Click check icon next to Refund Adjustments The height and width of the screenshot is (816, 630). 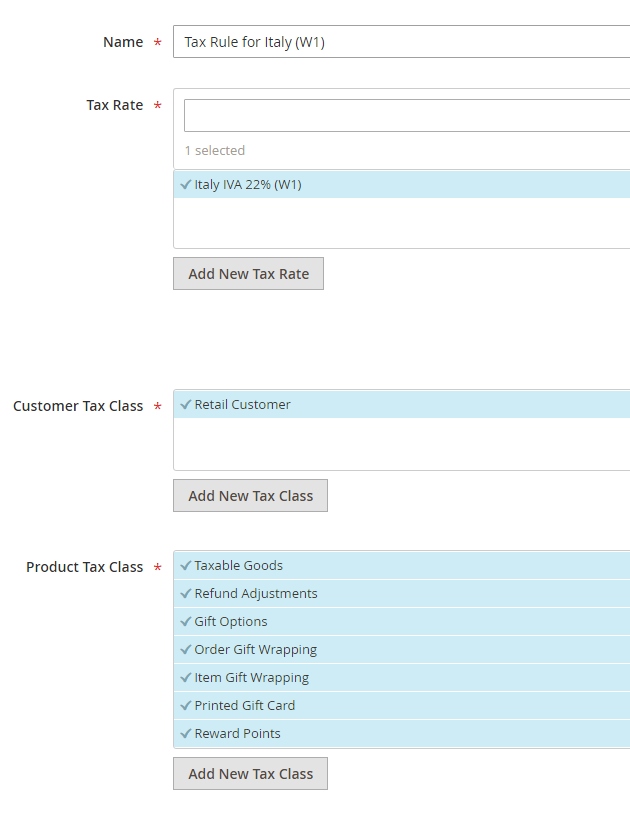click(x=186, y=593)
